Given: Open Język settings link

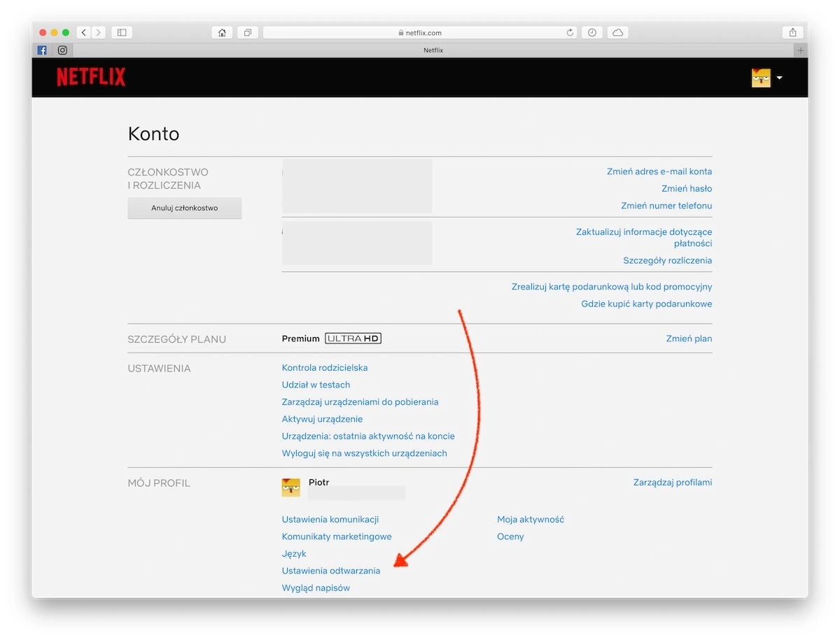Looking at the screenshot, I should coord(294,554).
